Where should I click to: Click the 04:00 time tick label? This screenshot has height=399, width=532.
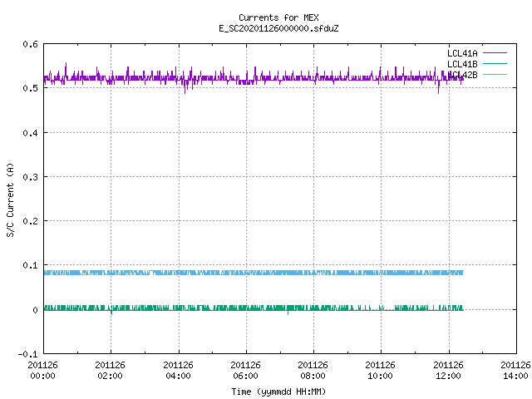click(178, 376)
